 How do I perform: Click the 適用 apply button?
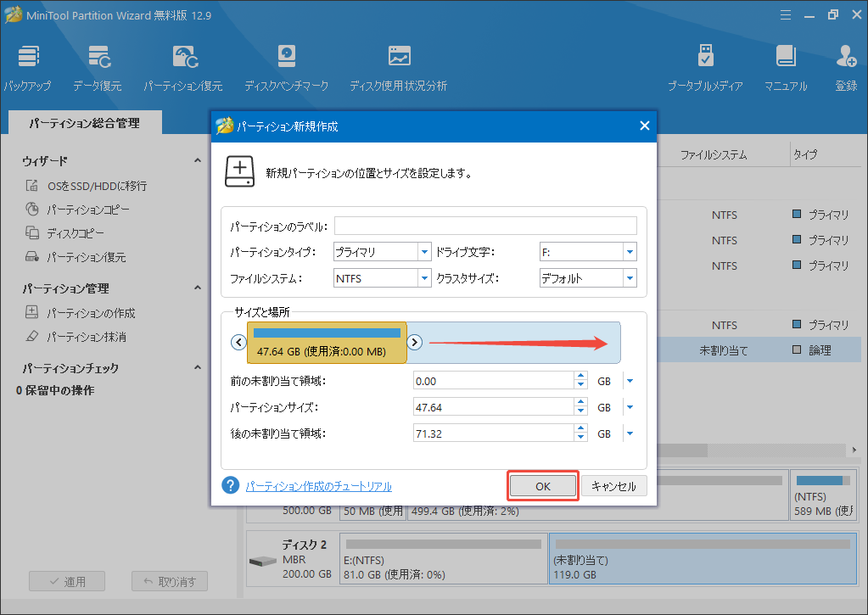pos(67,581)
